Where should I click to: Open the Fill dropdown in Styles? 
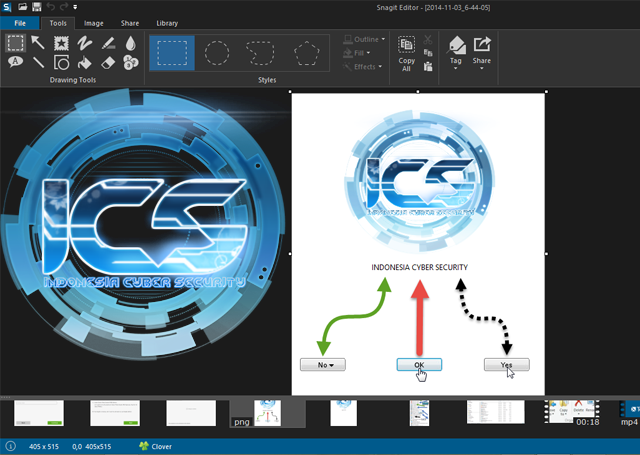[x=357, y=53]
